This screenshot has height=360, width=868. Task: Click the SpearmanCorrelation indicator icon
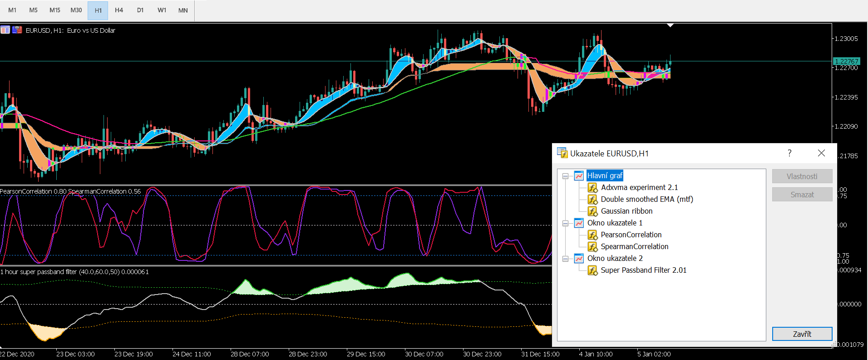[592, 247]
